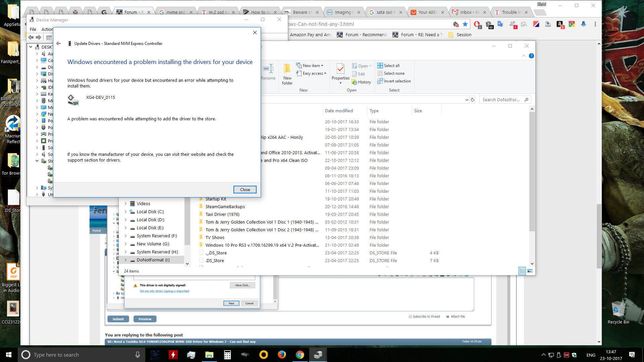The image size is (644, 362).
Task: Click the Submit button on forum page
Action: click(x=118, y=319)
